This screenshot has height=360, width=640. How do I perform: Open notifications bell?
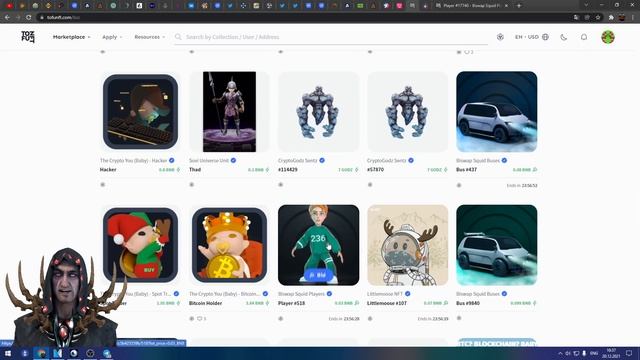584,37
